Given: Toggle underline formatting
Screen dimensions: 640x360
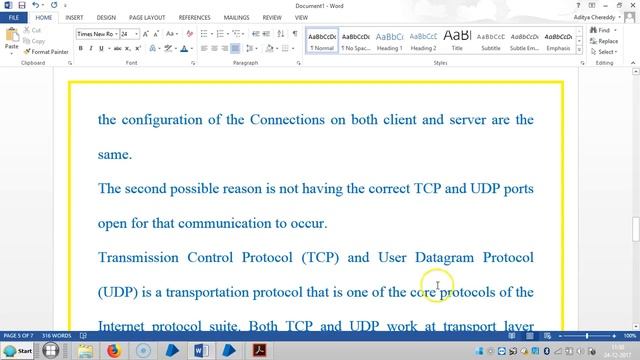Looking at the screenshot, I should pyautogui.click(x=101, y=48).
